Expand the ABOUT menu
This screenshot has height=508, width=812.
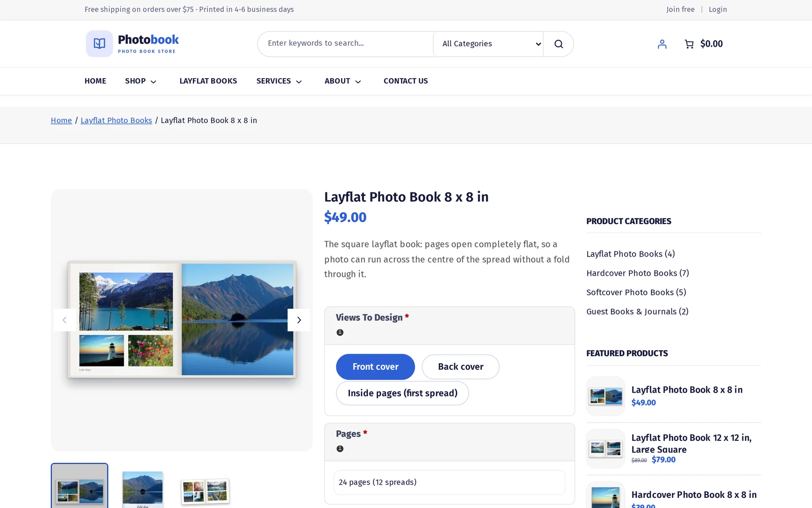click(x=343, y=81)
